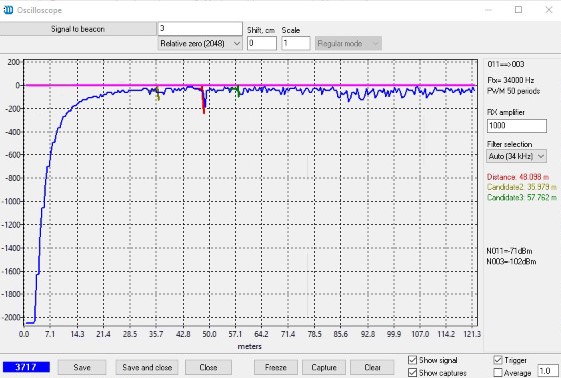Click the Rx= 34000 Hz frequency label
The height and width of the screenshot is (378, 561).
511,80
